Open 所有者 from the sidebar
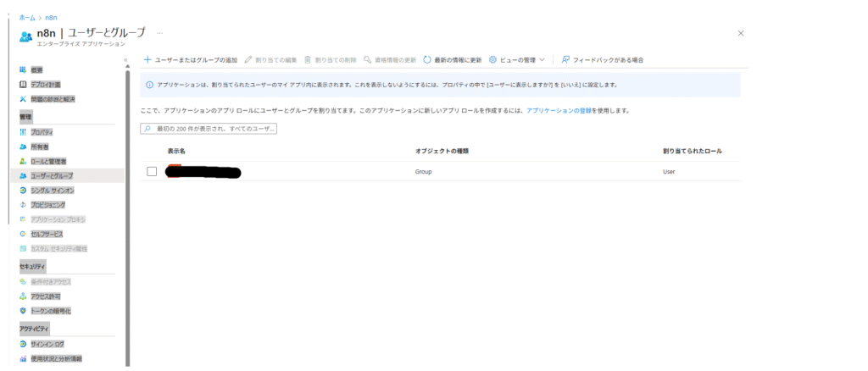 (x=39, y=147)
